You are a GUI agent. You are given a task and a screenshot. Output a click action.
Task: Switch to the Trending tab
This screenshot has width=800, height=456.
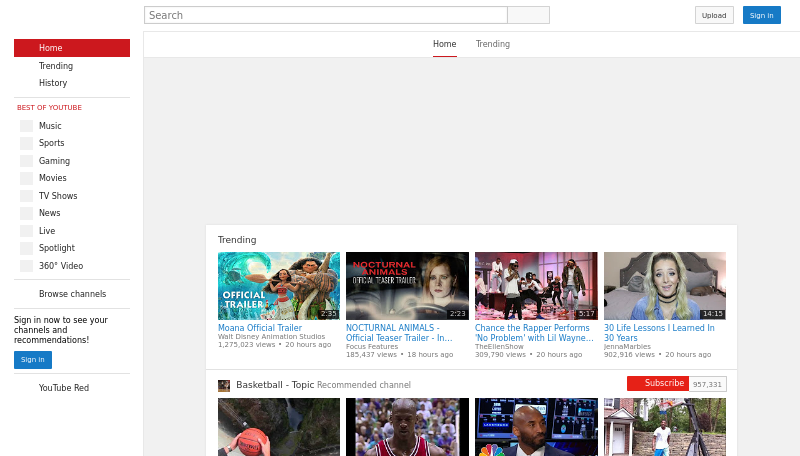[493, 44]
